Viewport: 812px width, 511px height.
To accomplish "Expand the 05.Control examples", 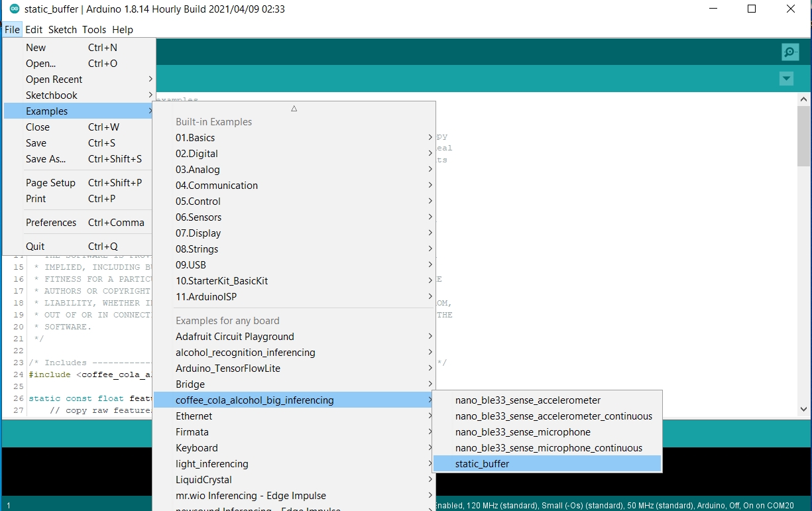I will pos(294,201).
